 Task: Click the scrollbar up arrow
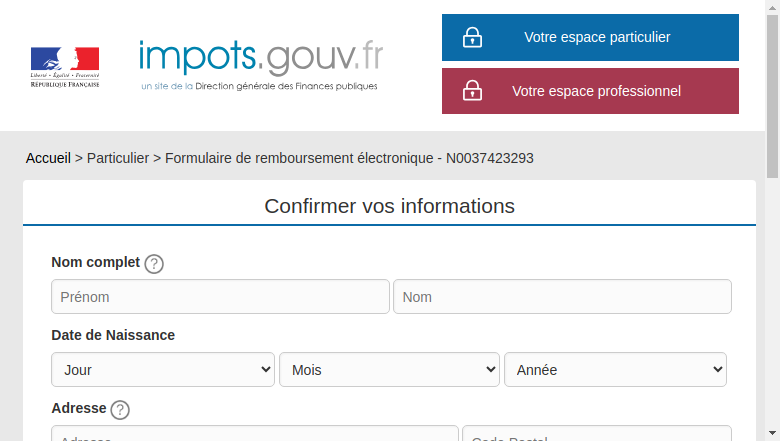tap(773, 7)
